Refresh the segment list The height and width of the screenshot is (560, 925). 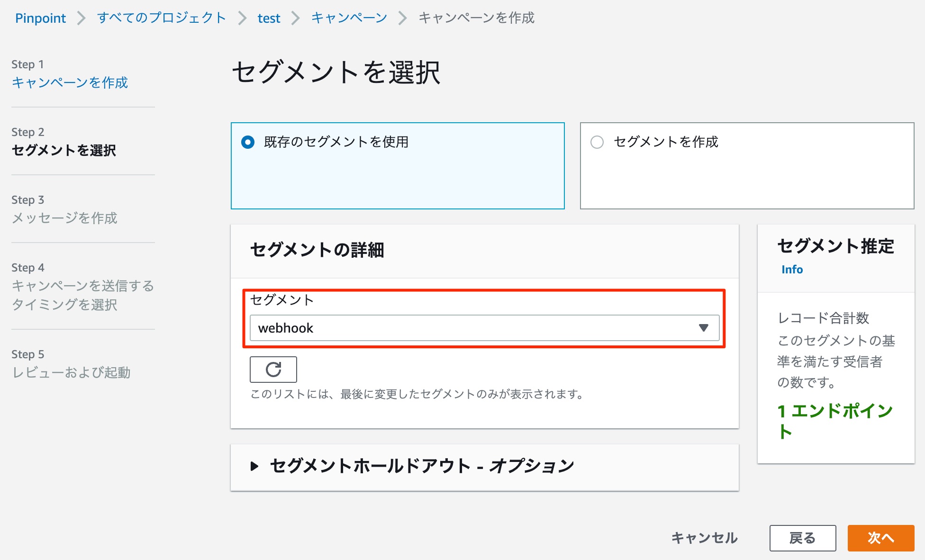[273, 370]
